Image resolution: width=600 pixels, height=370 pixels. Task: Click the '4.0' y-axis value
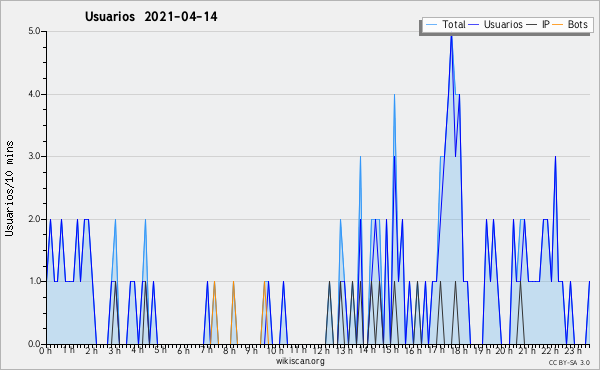(x=34, y=94)
